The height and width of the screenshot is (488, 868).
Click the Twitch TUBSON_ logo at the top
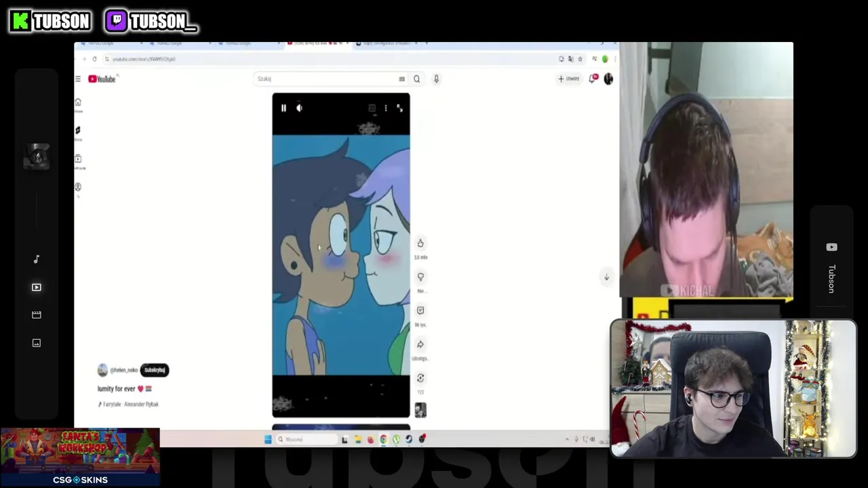point(151,22)
